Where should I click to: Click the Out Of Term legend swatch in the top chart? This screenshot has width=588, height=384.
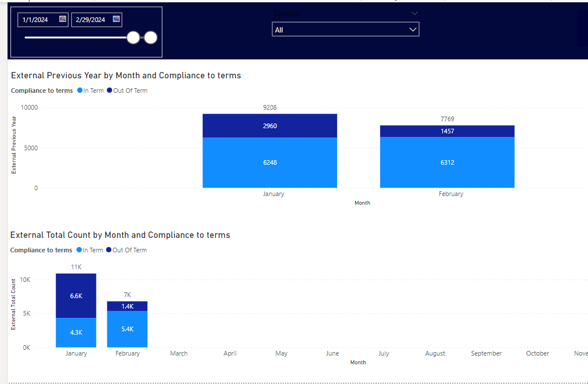pyautogui.click(x=110, y=90)
